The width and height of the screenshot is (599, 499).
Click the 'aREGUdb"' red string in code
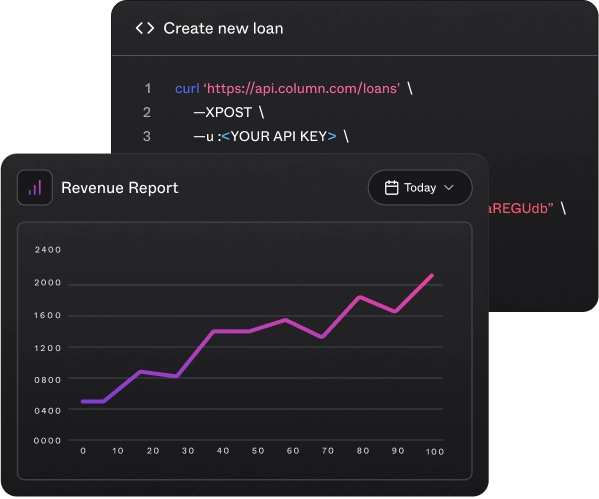pyautogui.click(x=521, y=209)
